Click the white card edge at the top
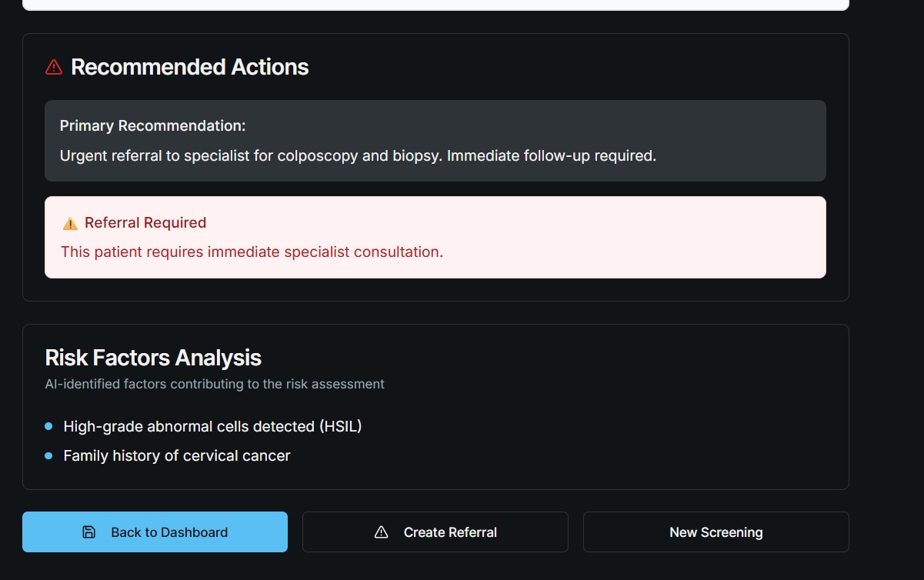Viewport: 924px width, 580px height. tap(435, 5)
